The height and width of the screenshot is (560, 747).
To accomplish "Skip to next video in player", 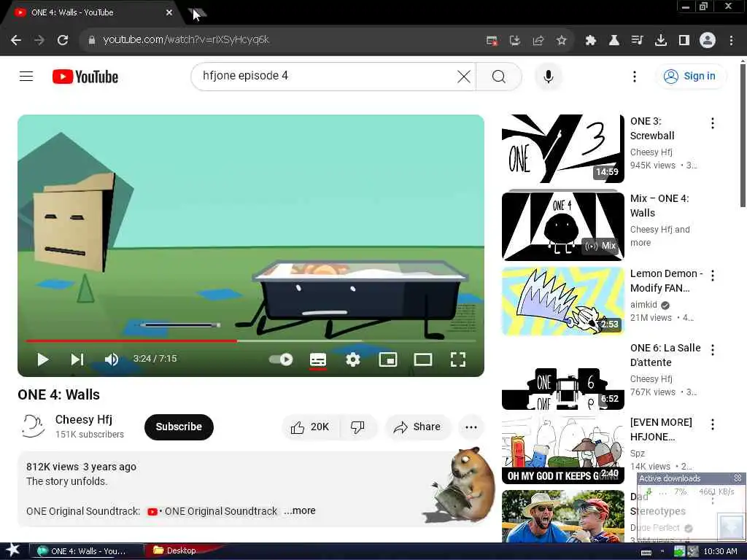I will click(77, 359).
